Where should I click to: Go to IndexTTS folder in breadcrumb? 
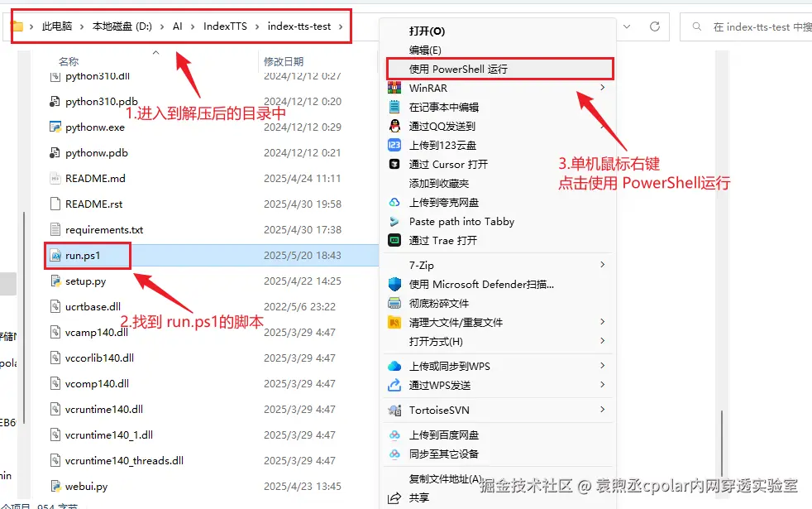[225, 26]
